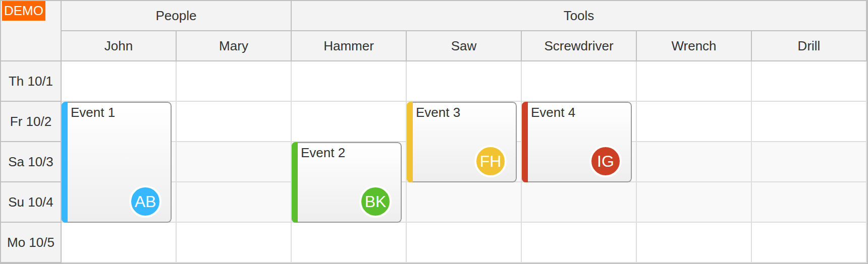Click the red IG avatar badge

(606, 161)
